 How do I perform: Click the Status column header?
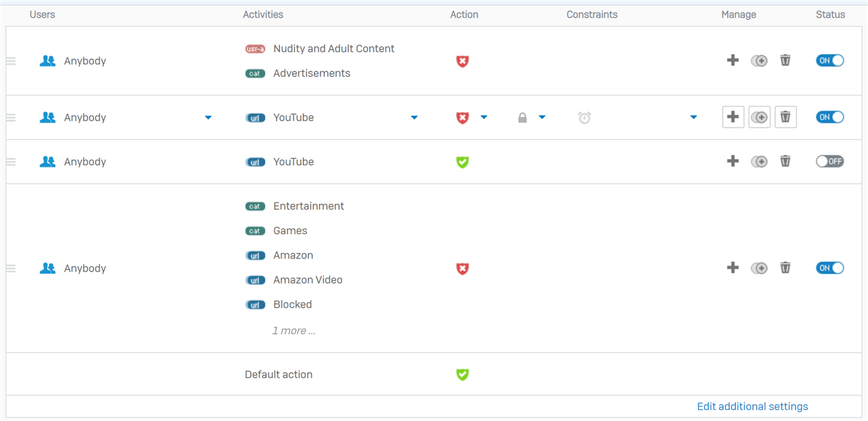click(831, 14)
